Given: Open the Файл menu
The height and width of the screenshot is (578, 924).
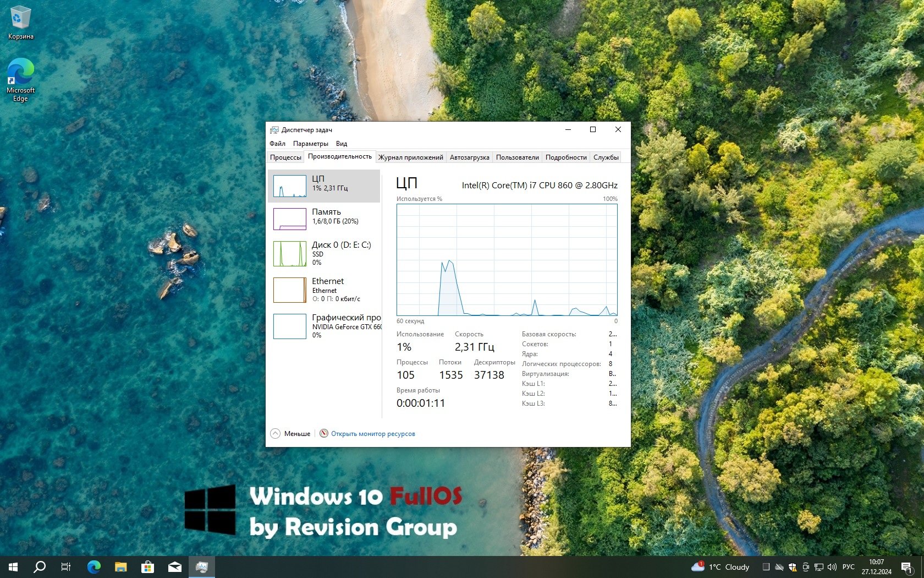Looking at the screenshot, I should click(277, 144).
